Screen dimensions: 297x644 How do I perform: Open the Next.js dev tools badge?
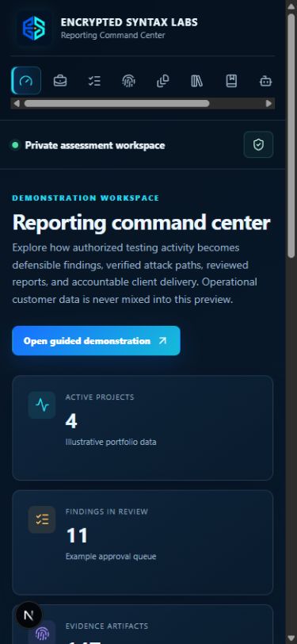29,615
